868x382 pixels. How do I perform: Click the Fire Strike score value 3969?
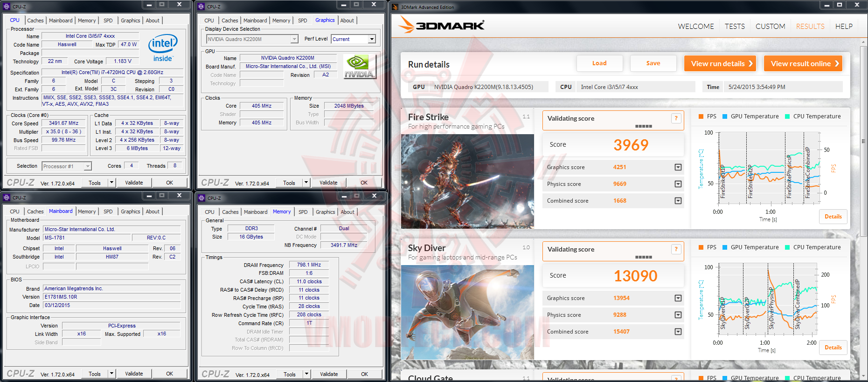point(631,145)
